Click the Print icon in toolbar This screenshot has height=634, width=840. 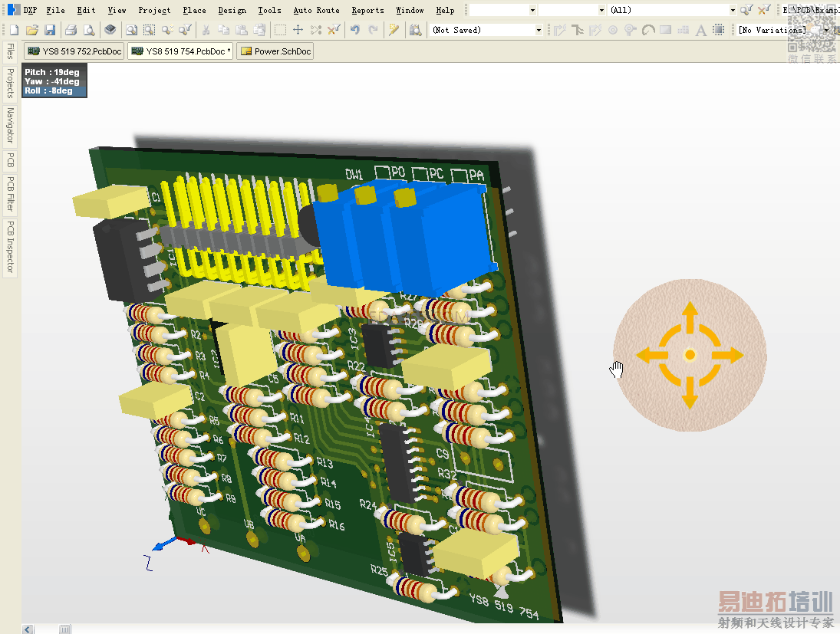[71, 30]
